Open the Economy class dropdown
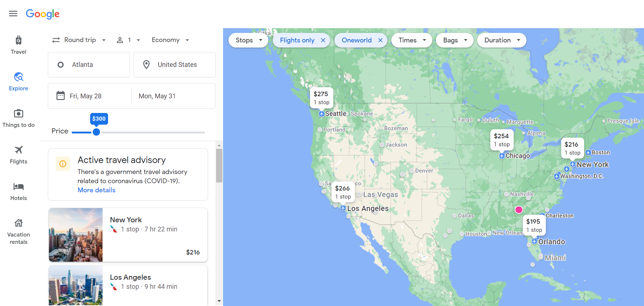 [x=170, y=40]
